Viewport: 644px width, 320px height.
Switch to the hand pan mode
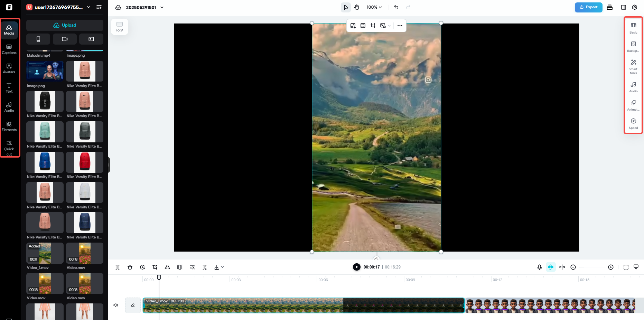click(356, 7)
